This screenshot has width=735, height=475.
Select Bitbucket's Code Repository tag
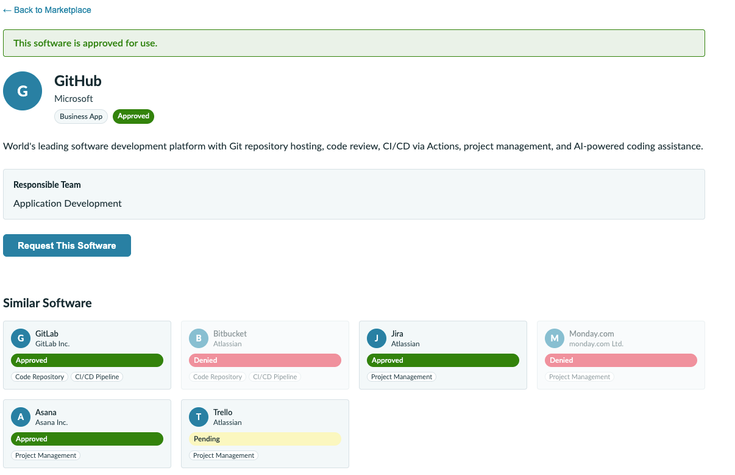click(218, 377)
